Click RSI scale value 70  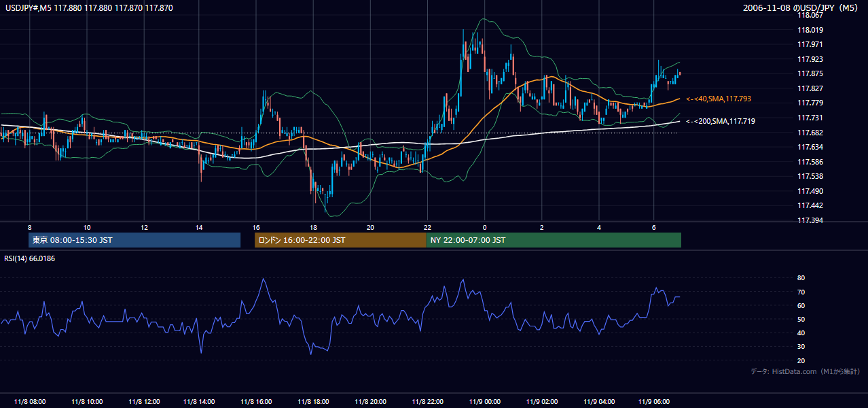point(801,292)
